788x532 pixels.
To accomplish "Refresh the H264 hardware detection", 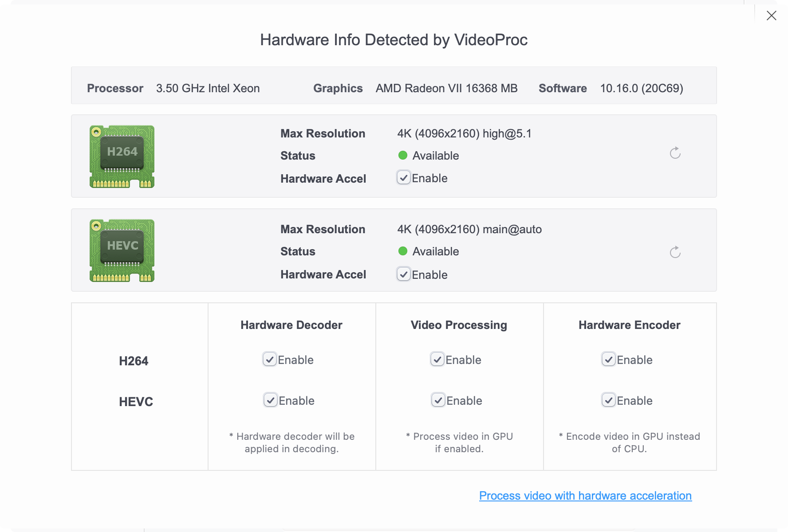I will [675, 153].
